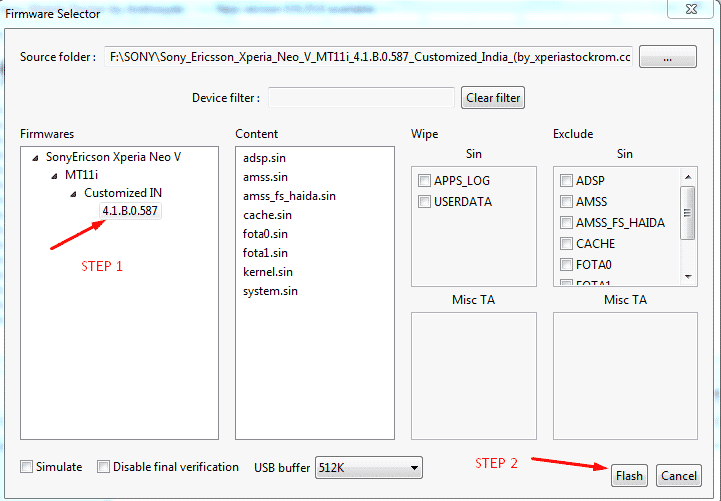Select SonyEricson Xperia Neo V tree item
Screen dimensions: 721x501
[113, 157]
